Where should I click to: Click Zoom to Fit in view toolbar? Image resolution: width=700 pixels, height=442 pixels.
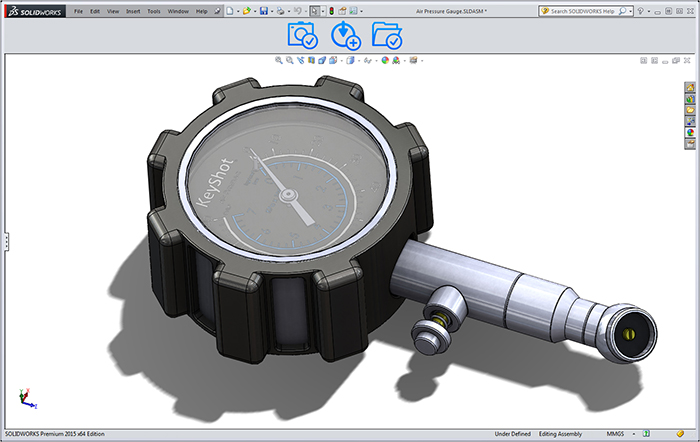coord(279,60)
